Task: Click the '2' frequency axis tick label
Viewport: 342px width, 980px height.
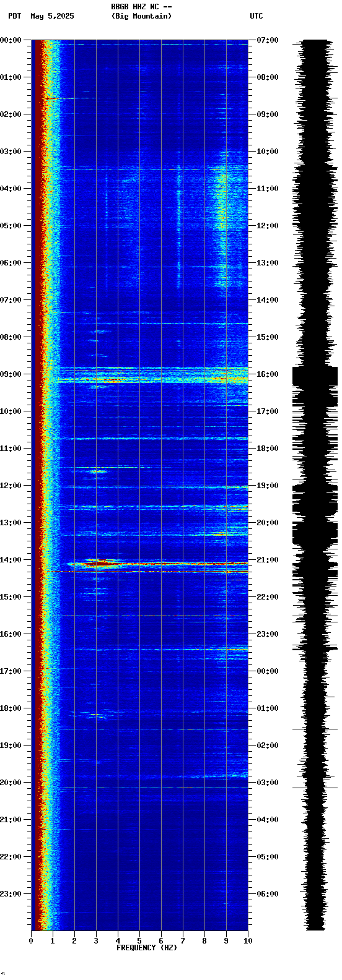Action: tap(74, 941)
